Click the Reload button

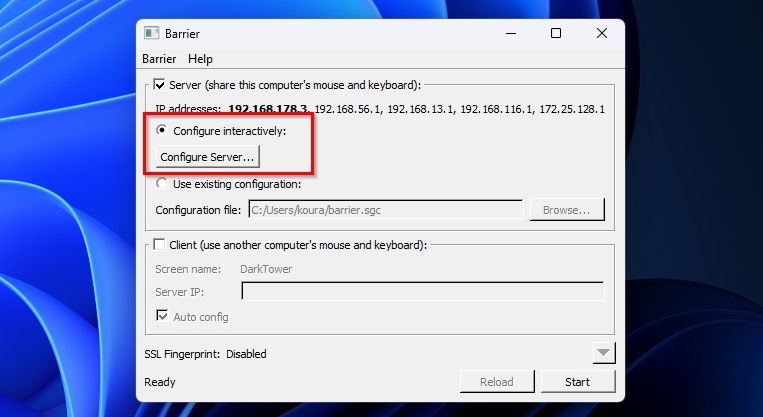pos(497,382)
